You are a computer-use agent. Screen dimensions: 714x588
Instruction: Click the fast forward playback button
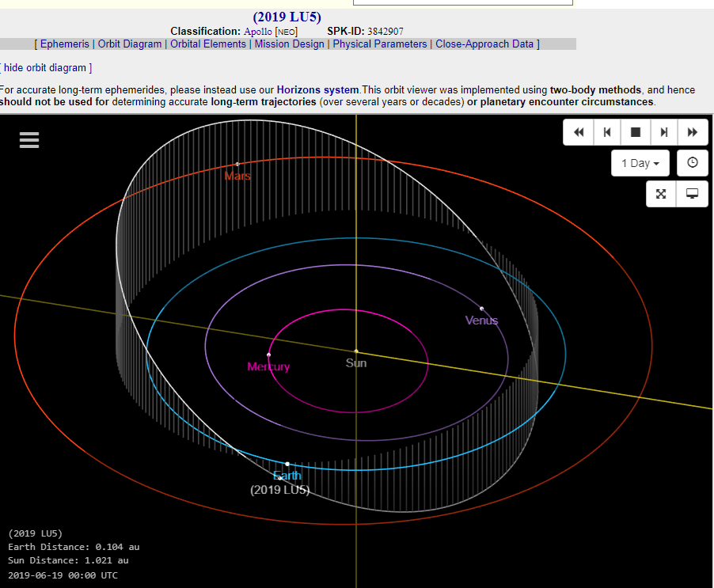(x=693, y=132)
